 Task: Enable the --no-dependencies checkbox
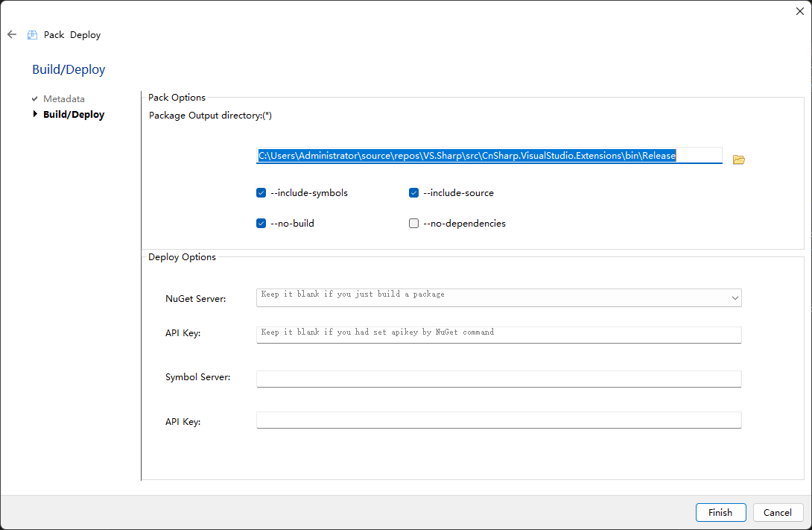(414, 223)
